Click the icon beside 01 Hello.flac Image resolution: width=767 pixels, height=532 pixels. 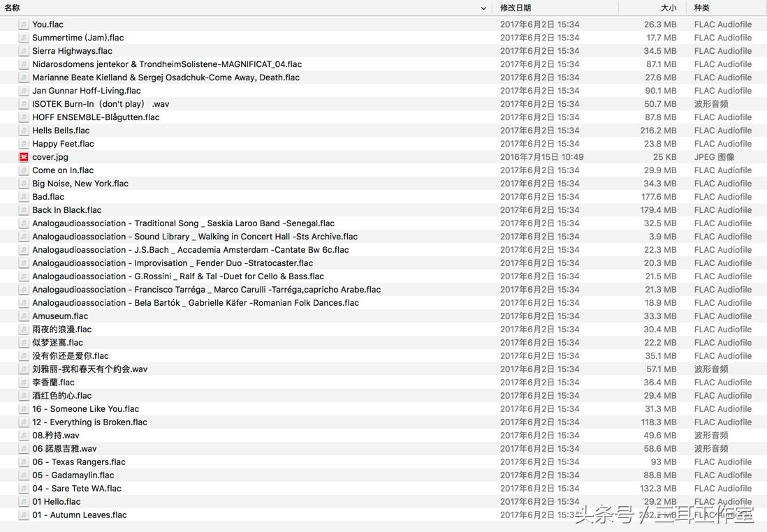click(24, 502)
